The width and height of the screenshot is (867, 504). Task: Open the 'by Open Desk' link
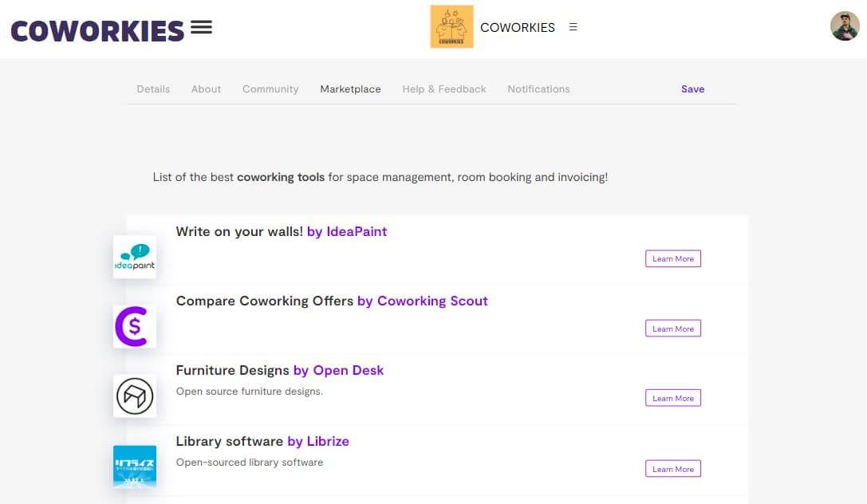[338, 370]
